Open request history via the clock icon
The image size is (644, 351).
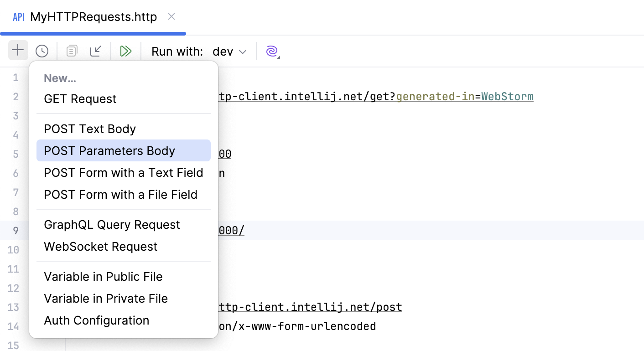[42, 51]
